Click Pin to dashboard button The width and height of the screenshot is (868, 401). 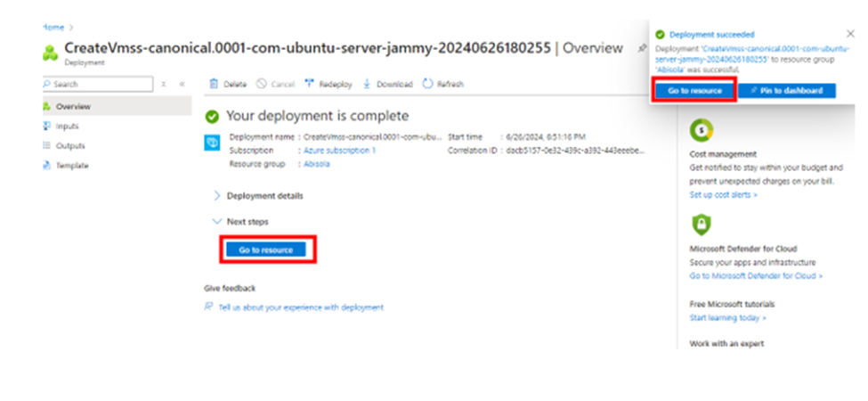coord(787,91)
